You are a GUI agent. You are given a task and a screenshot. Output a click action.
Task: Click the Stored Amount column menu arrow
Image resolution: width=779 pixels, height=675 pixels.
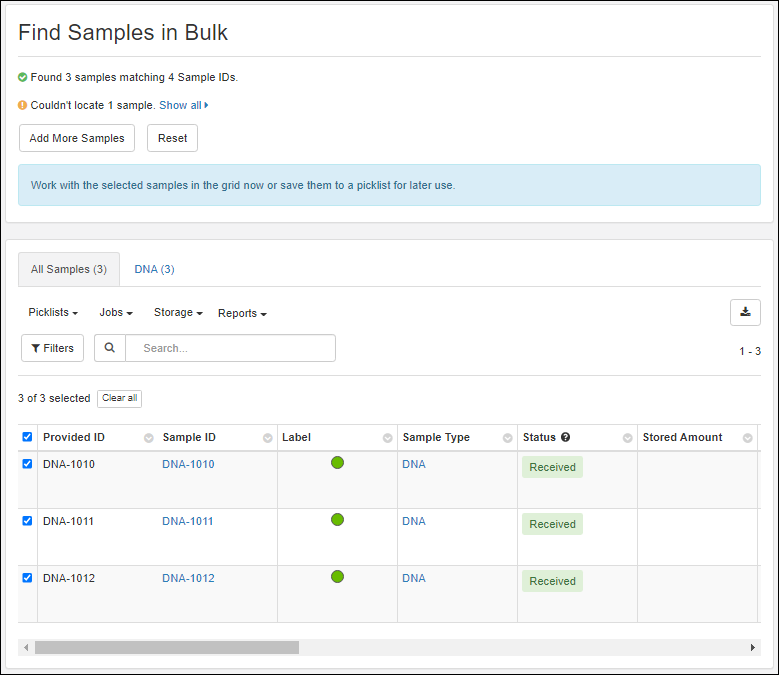(x=747, y=438)
